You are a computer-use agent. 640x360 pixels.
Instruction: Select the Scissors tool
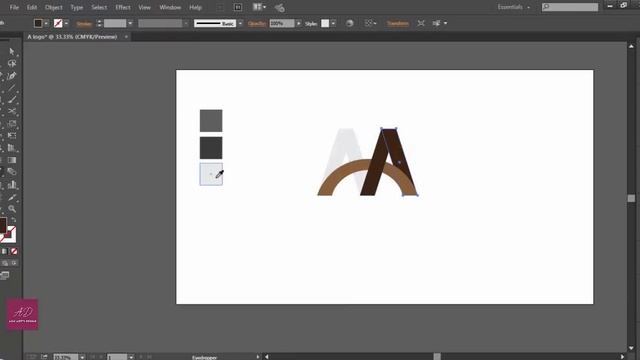point(12,111)
